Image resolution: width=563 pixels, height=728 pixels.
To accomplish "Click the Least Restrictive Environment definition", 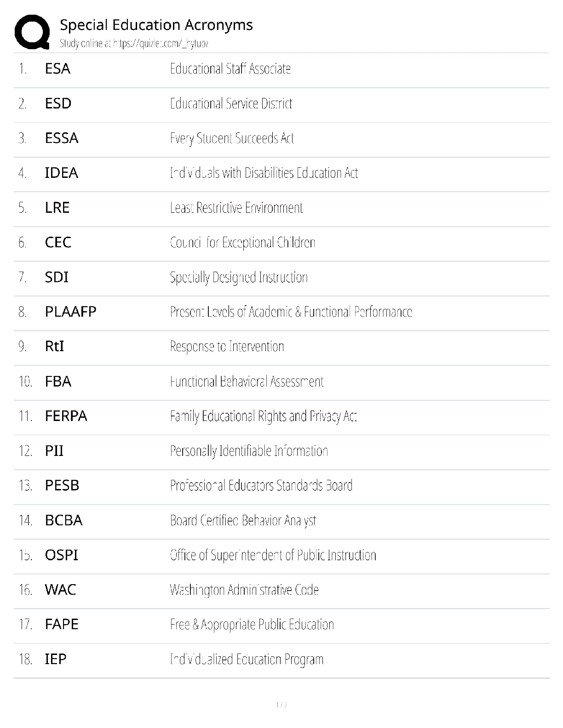I will click(236, 208).
